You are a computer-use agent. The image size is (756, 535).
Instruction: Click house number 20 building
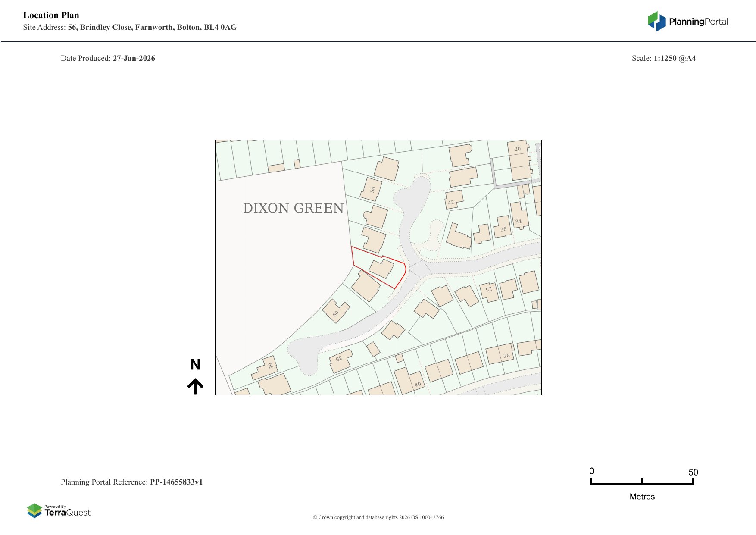click(519, 160)
